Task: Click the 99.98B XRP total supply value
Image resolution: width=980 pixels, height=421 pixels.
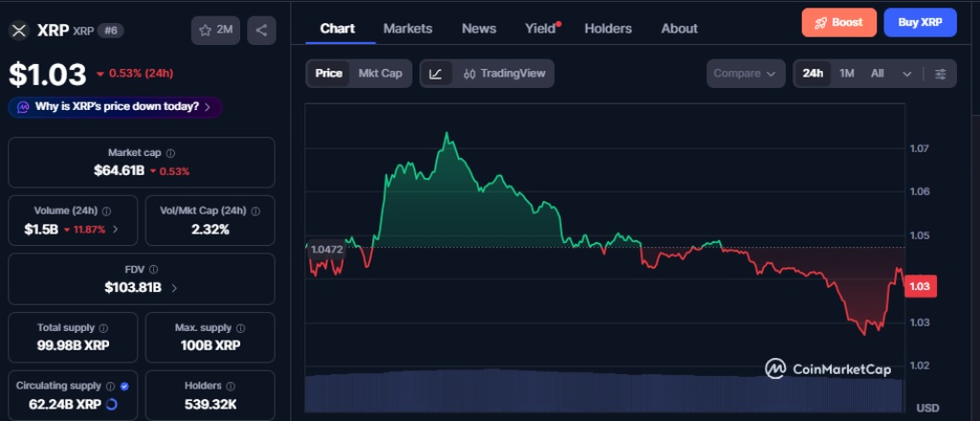Action: (73, 345)
